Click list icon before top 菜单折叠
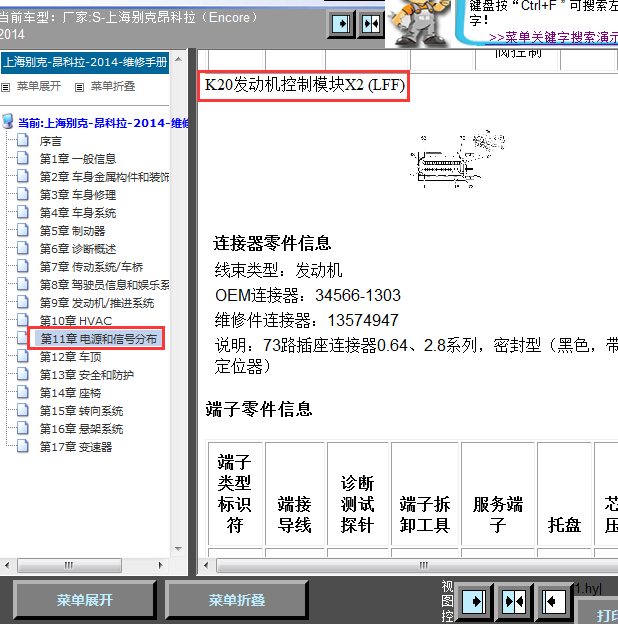 (x=80, y=87)
